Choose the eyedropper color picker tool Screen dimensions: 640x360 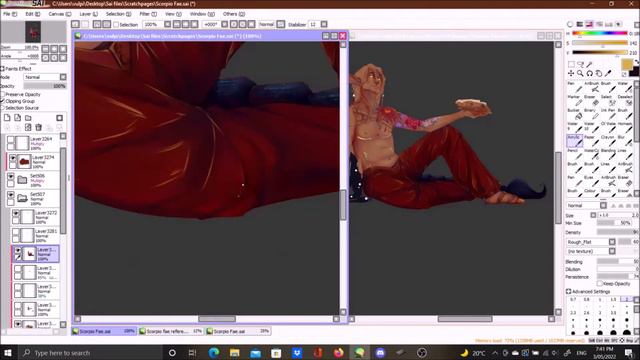pyautogui.click(x=608, y=73)
